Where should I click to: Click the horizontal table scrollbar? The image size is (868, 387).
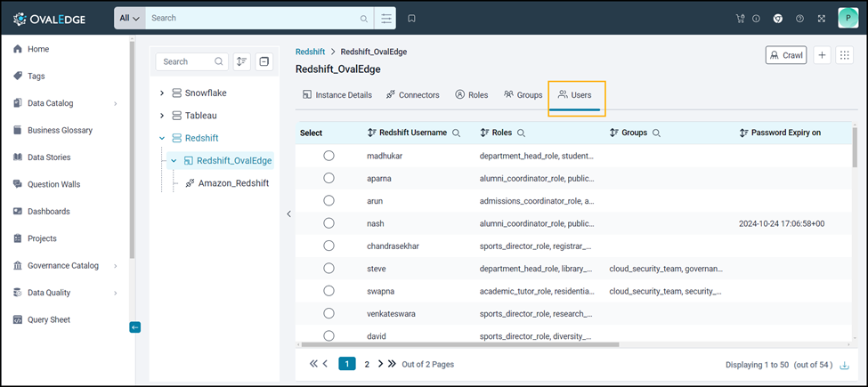pyautogui.click(x=458, y=344)
